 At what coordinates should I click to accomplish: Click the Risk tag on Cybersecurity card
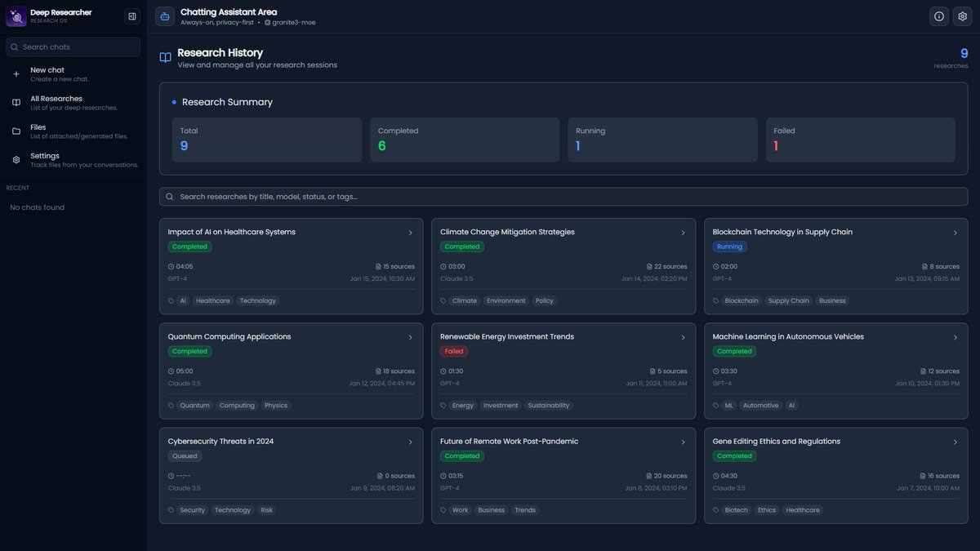click(266, 510)
